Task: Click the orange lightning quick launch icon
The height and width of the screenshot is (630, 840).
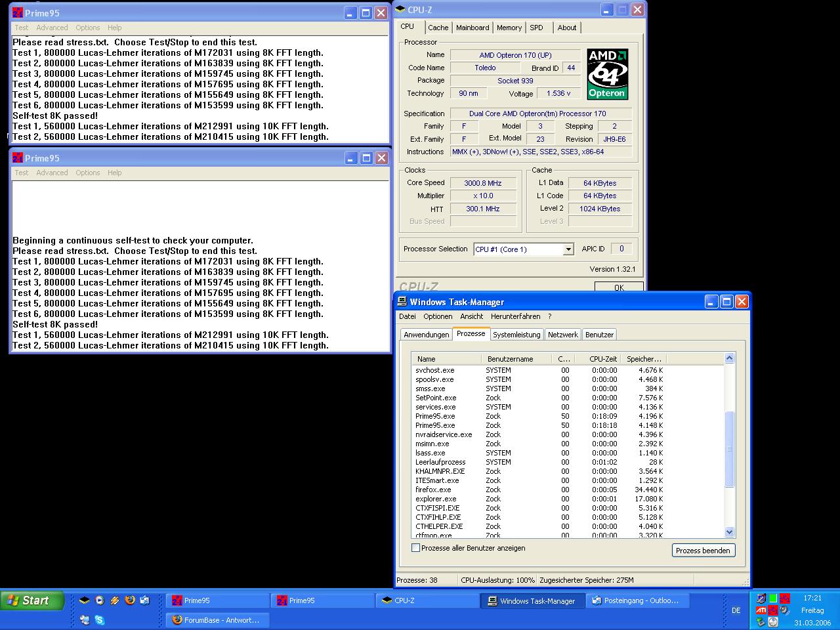Action: [115, 600]
